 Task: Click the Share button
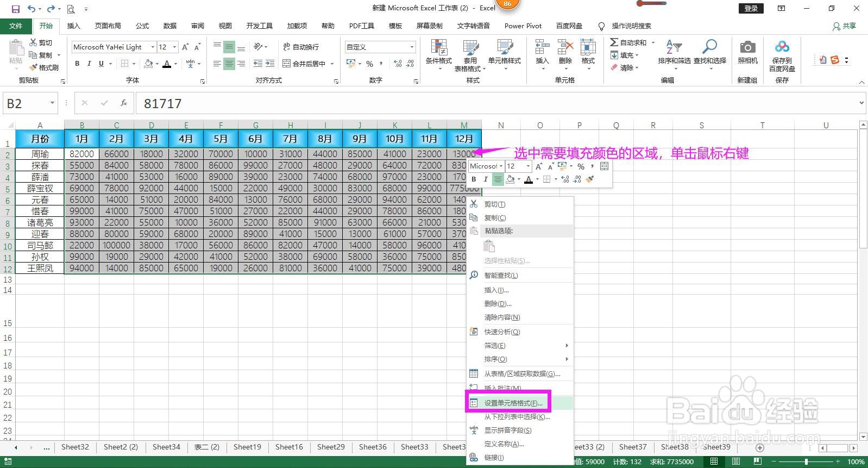click(845, 26)
